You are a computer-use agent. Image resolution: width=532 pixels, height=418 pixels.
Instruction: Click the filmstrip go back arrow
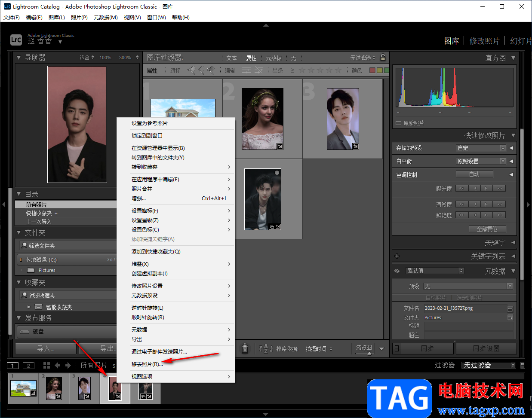58,365
